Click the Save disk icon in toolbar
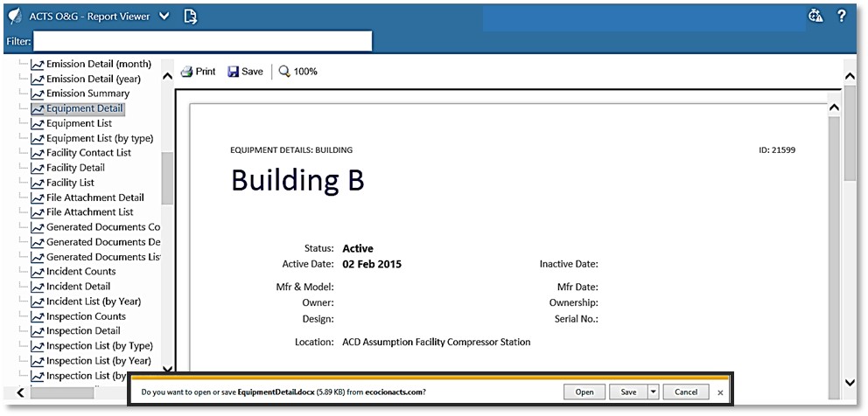 tap(233, 72)
